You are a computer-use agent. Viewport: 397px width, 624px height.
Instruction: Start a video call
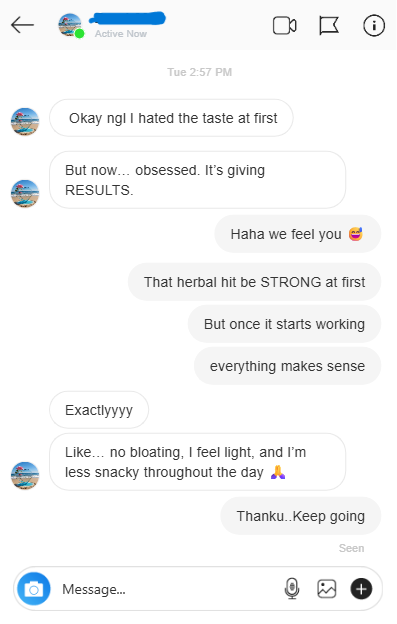pyautogui.click(x=284, y=26)
